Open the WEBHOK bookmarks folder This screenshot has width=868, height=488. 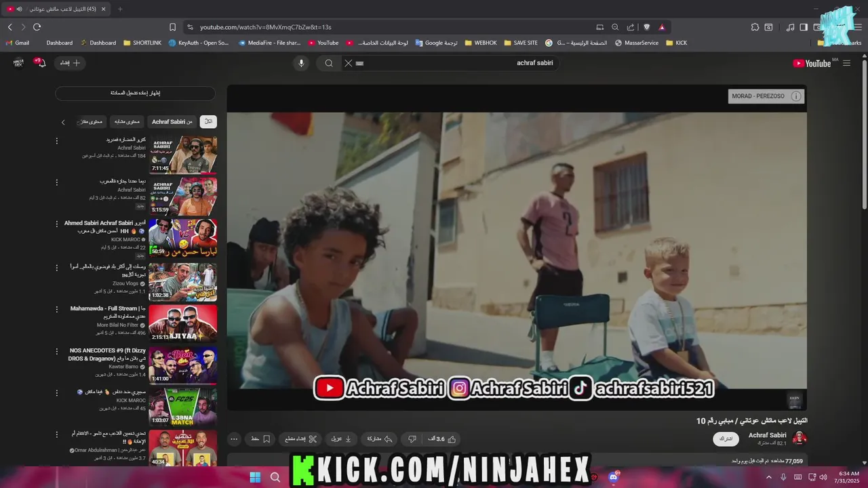[x=481, y=43]
